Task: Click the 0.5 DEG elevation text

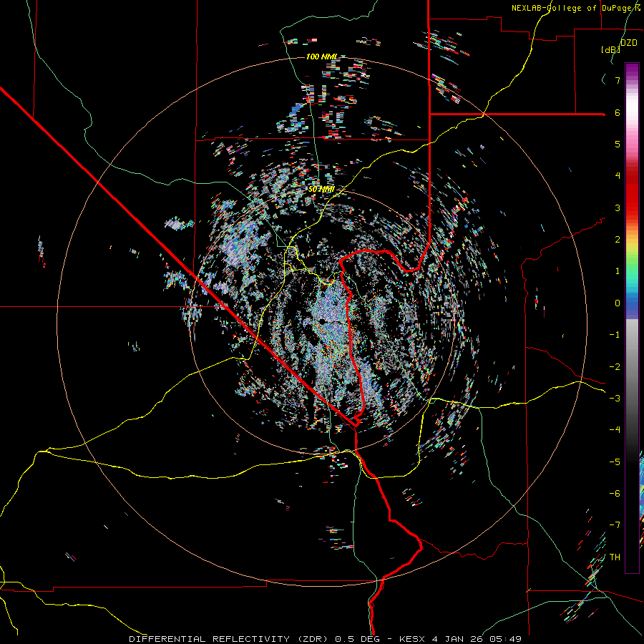Action: coord(357,639)
